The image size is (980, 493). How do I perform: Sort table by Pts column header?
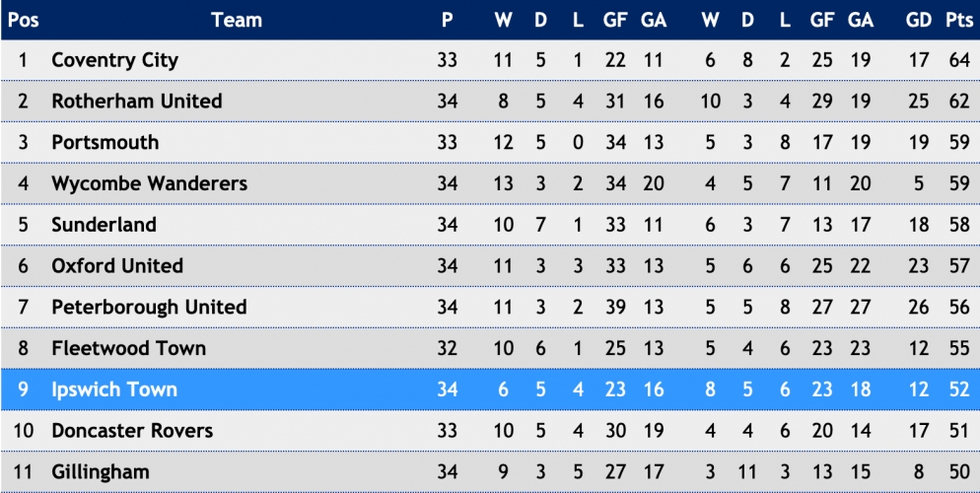click(958, 20)
